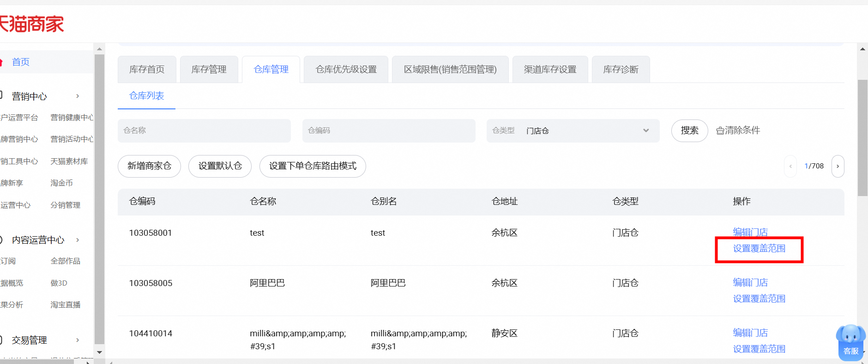Click 设置覆盖范围 for warehouse test
The width and height of the screenshot is (868, 364).
coord(759,249)
